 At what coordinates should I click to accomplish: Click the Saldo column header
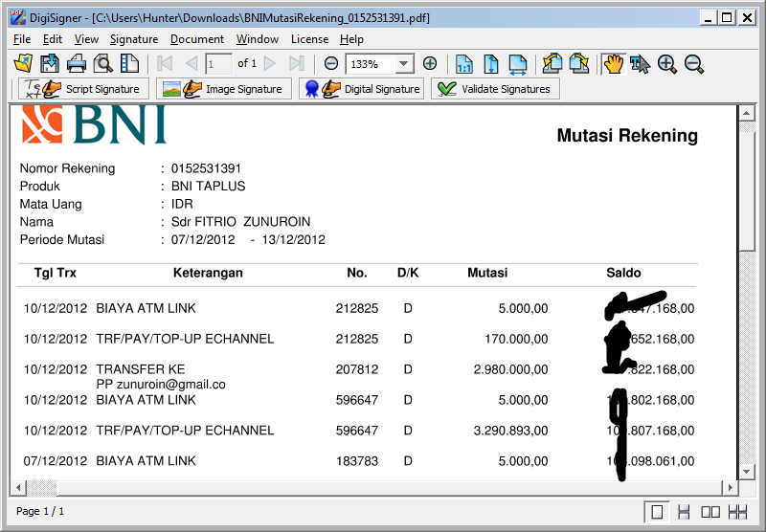(x=623, y=273)
